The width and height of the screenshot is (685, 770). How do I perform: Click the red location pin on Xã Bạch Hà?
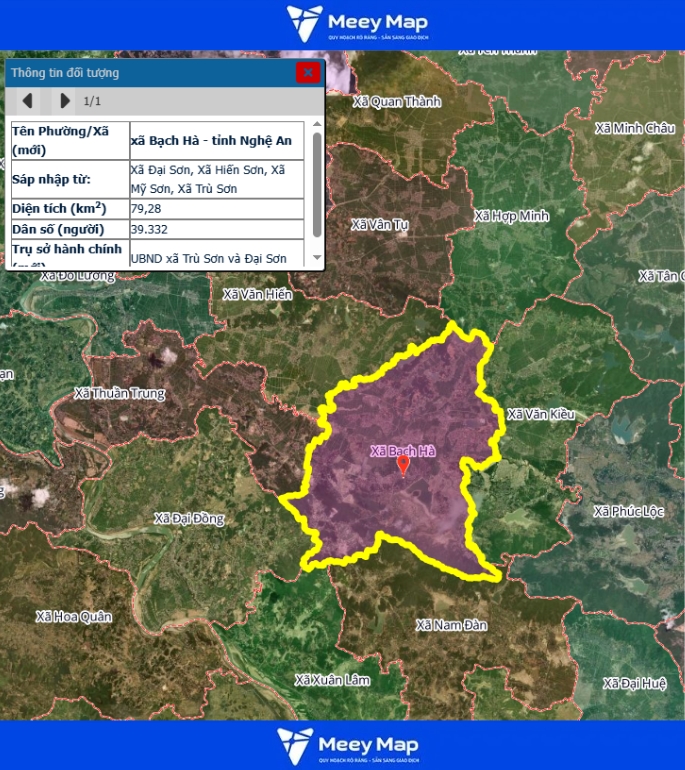(x=403, y=465)
